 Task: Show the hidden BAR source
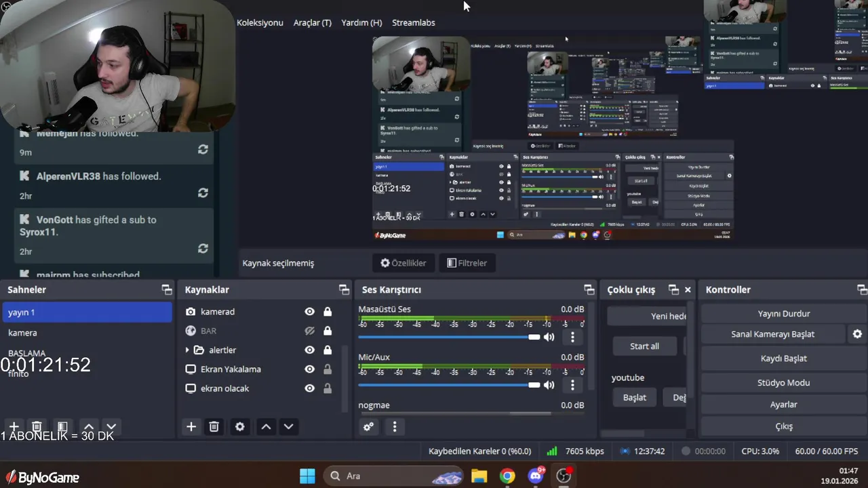click(x=310, y=331)
